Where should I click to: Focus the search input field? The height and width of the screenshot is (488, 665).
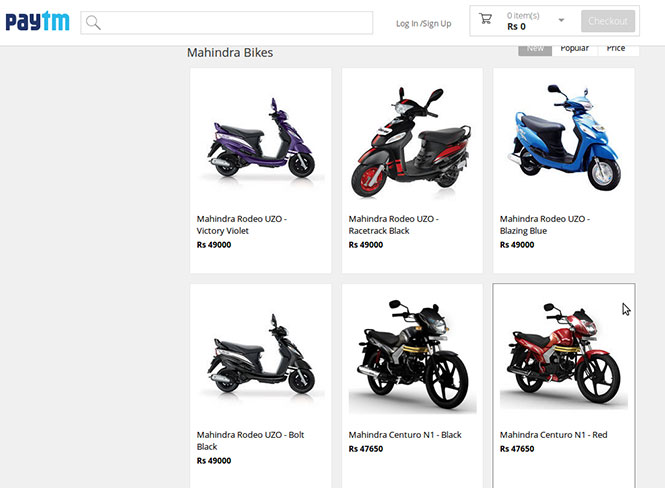coord(227,22)
